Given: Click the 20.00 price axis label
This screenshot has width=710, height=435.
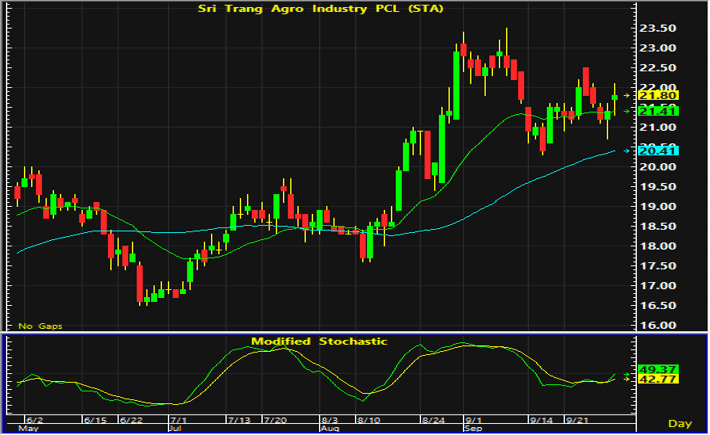Looking at the screenshot, I should coord(657,167).
